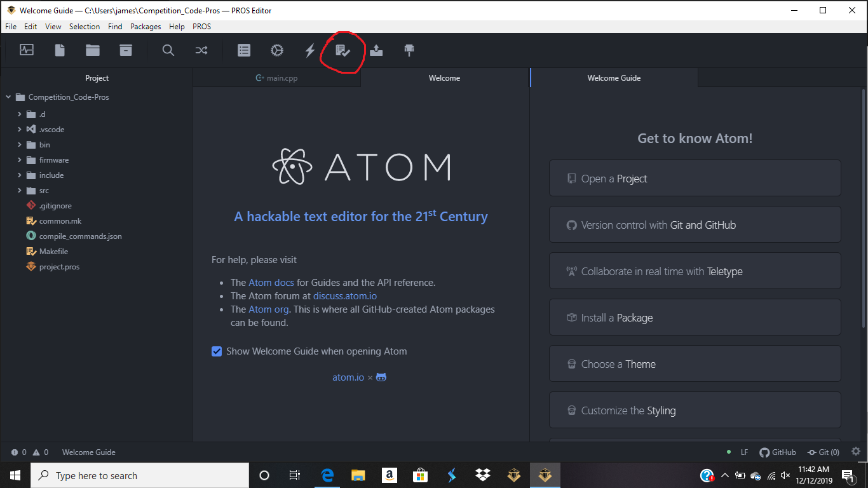The height and width of the screenshot is (488, 868).
Task: Open the Git (0) status bar item
Action: click(x=823, y=452)
